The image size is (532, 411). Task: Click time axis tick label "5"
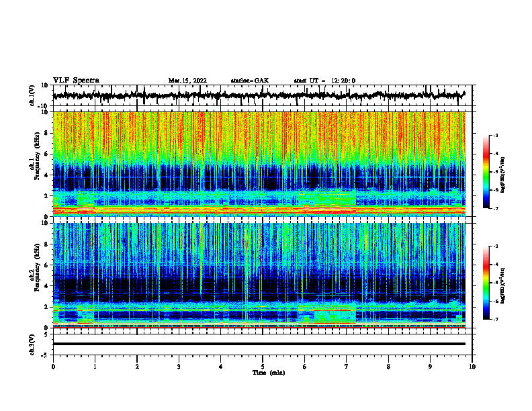tap(263, 367)
